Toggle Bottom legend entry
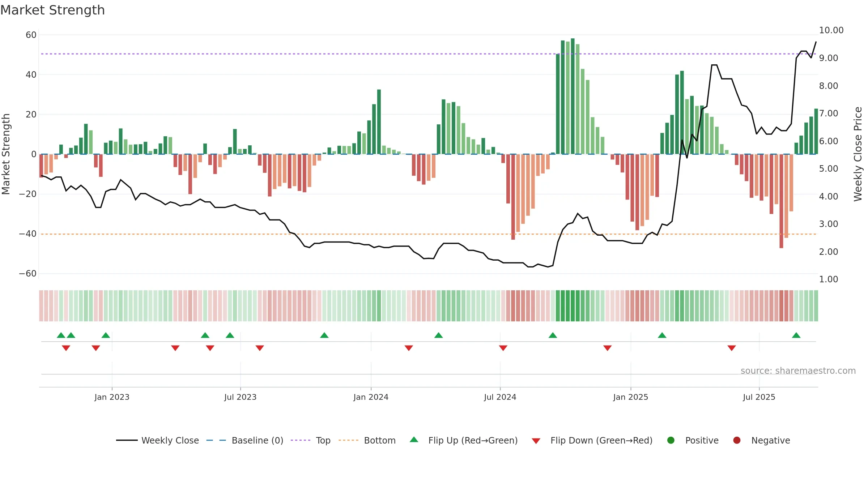The width and height of the screenshot is (868, 488). point(367,440)
